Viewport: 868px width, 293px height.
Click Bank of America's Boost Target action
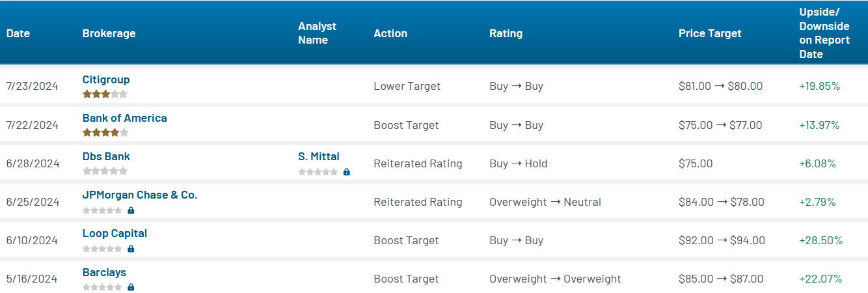point(406,125)
